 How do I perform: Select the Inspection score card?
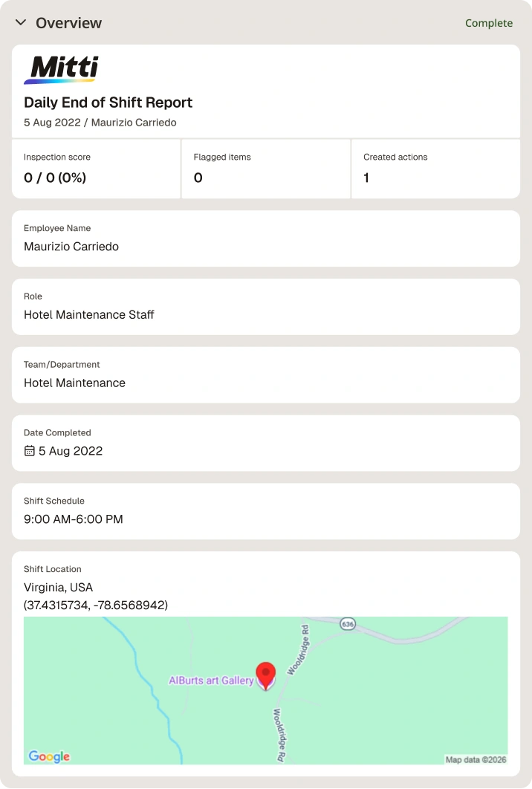point(96,169)
